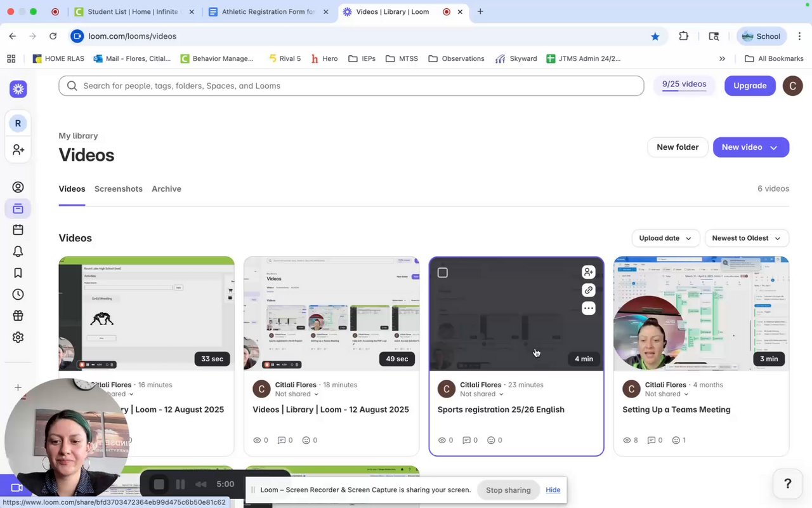Screen dimensions: 812x508
Task: Open Chrome three-dot menu
Action: (800, 36)
